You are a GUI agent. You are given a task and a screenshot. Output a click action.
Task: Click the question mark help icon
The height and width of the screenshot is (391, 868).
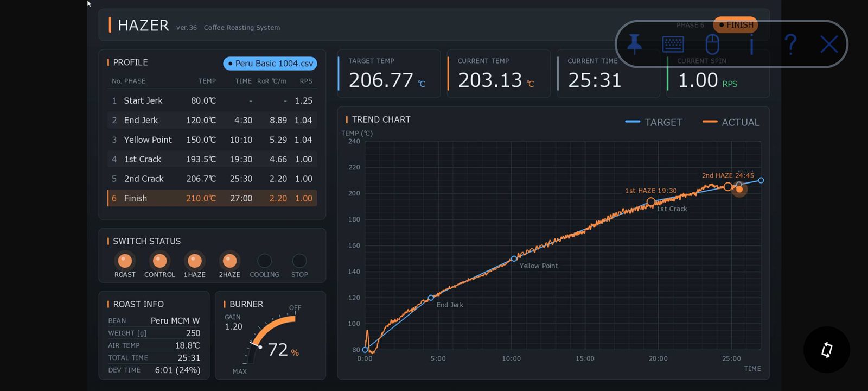click(790, 44)
